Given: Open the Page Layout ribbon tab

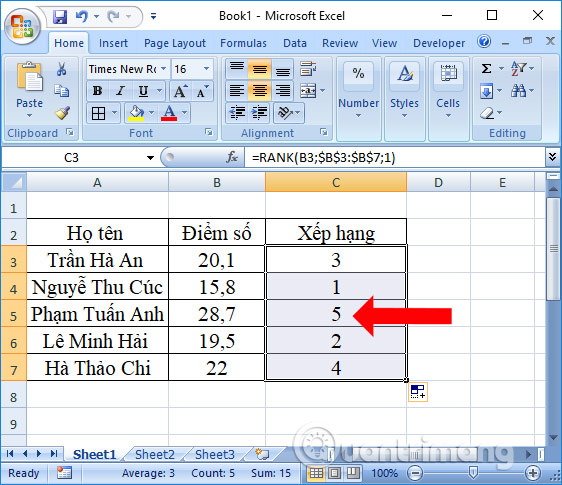Looking at the screenshot, I should click(x=175, y=43).
